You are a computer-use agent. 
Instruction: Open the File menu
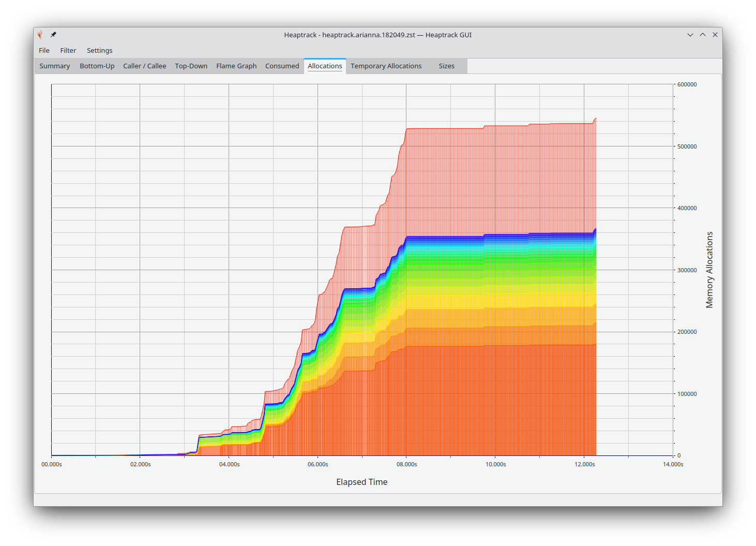[44, 50]
